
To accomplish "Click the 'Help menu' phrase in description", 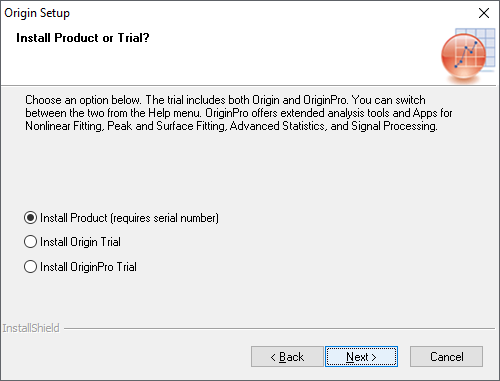I will tap(174, 113).
